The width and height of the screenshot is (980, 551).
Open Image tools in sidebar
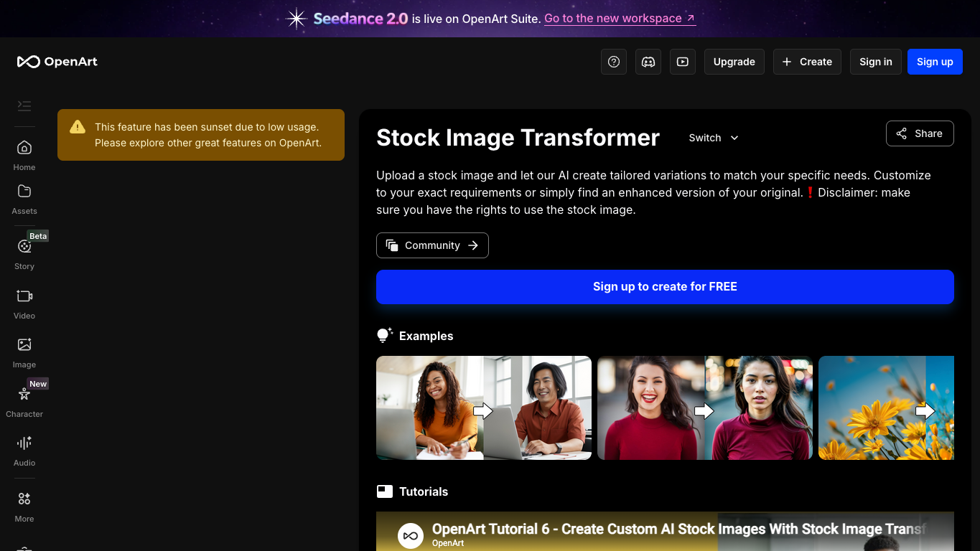pos(24,352)
